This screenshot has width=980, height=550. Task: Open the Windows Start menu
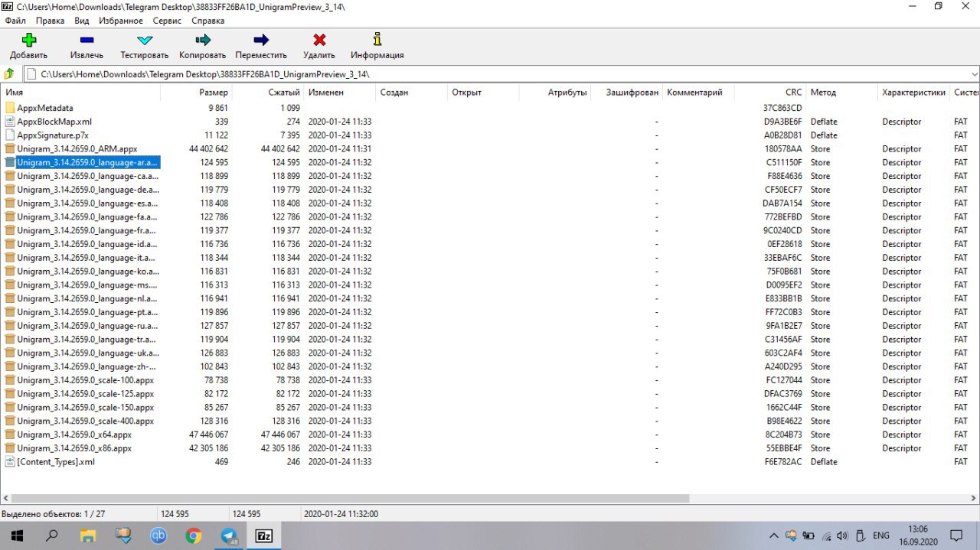point(17,535)
